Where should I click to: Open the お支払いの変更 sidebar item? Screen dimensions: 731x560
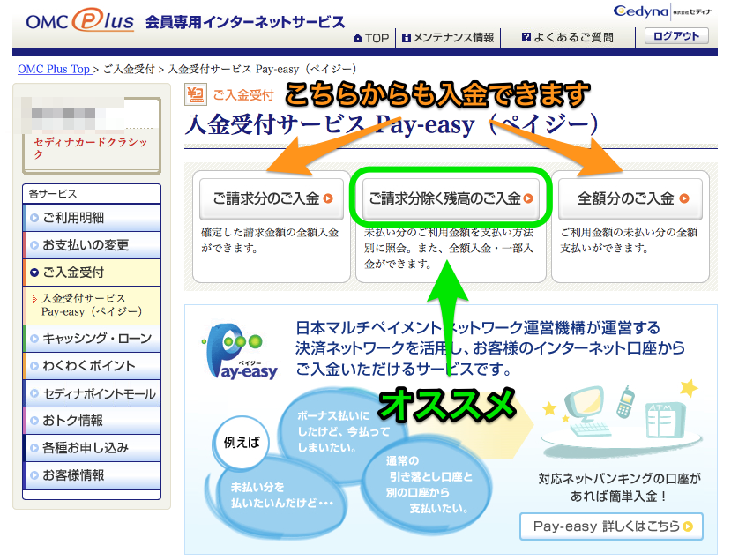pos(93,245)
